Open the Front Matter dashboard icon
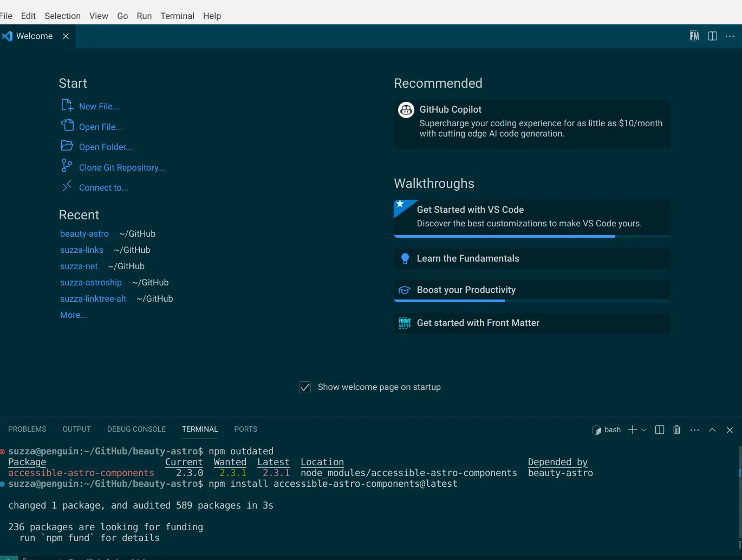742x560 pixels. click(694, 36)
